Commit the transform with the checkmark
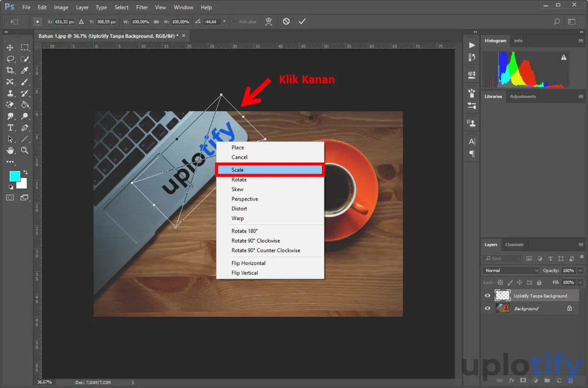 302,22
